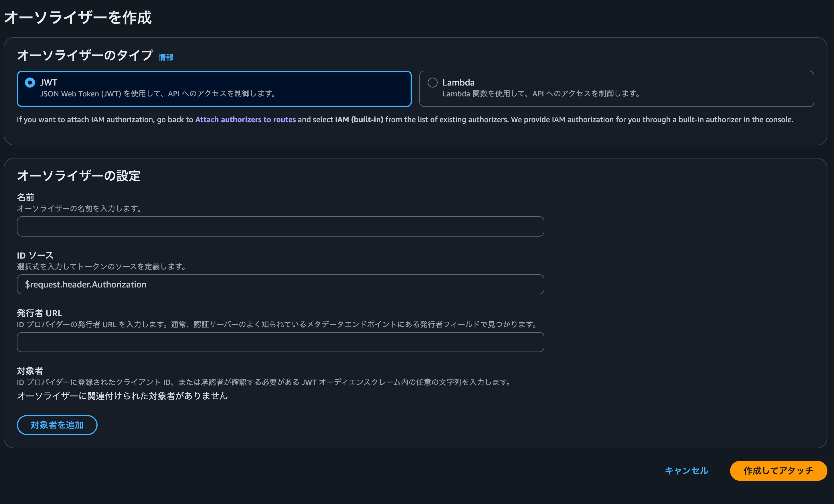The width and height of the screenshot is (834, 504).
Task: Click 作成してアタッチ to create authorizer
Action: 778,471
